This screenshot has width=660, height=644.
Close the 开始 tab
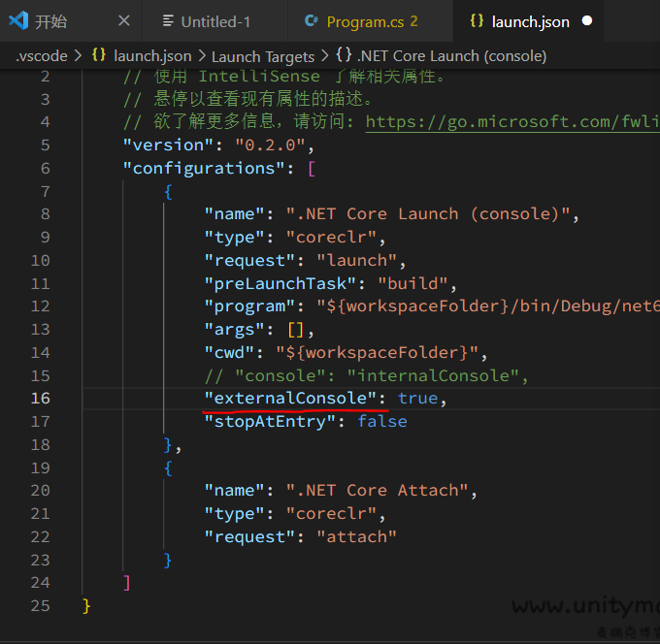[x=123, y=20]
